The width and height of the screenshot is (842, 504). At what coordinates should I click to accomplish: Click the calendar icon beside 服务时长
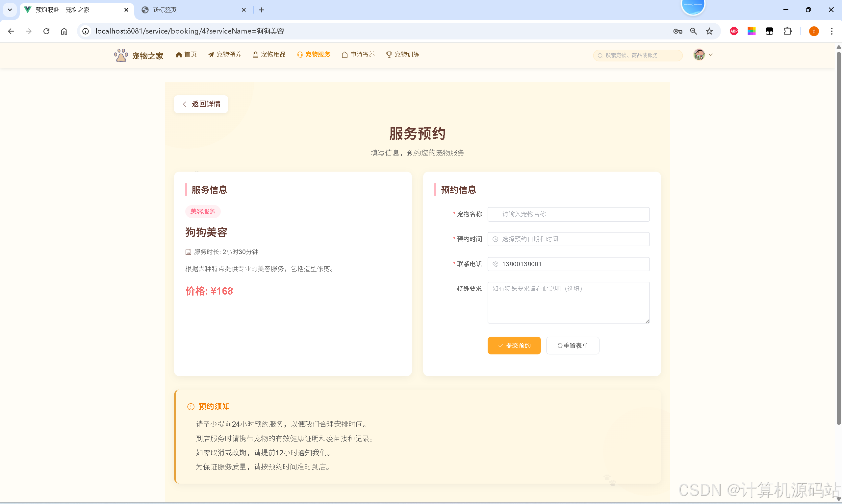click(188, 252)
